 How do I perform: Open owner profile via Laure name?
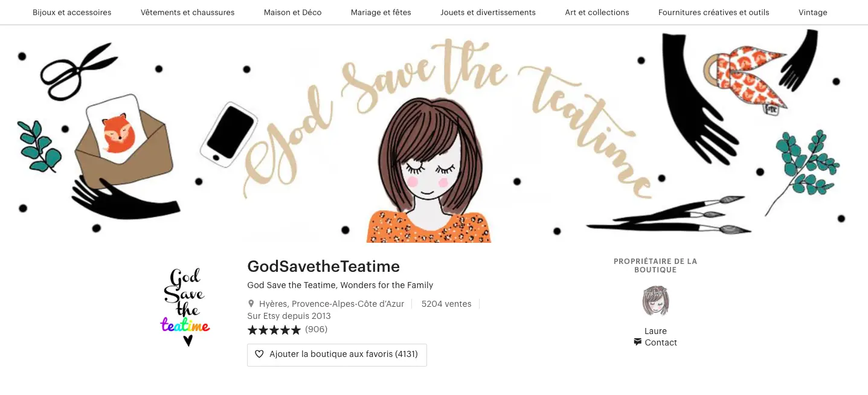655,331
